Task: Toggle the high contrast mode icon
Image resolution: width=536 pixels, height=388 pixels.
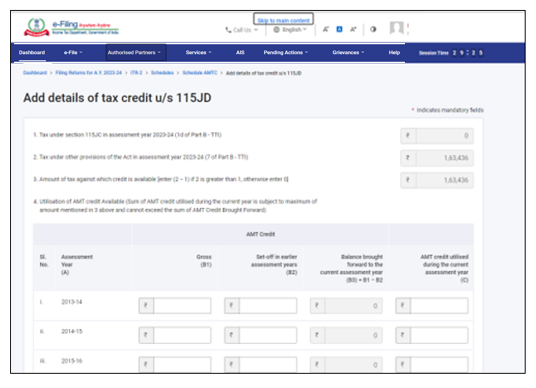Action: (x=373, y=29)
